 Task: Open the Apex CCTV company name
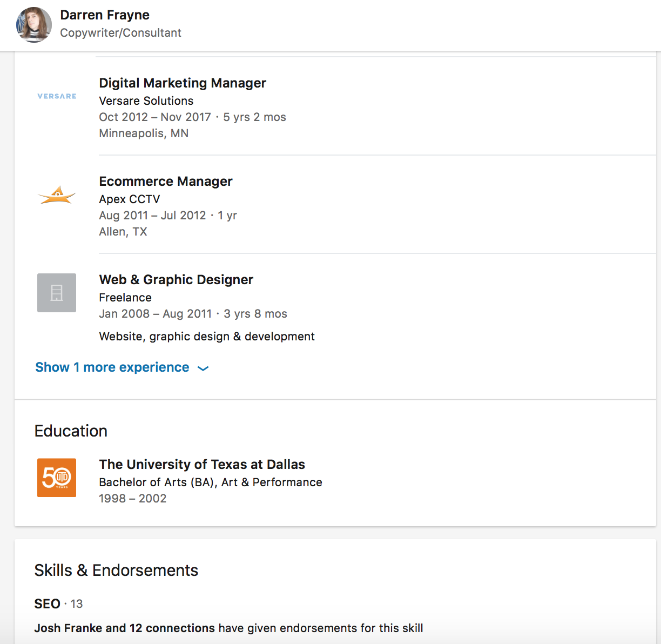[130, 199]
